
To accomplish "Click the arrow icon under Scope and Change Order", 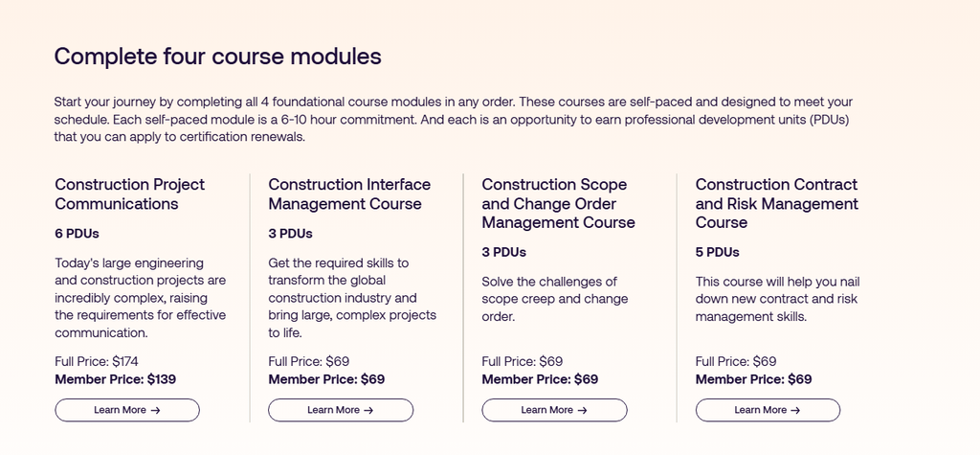I will (x=582, y=410).
